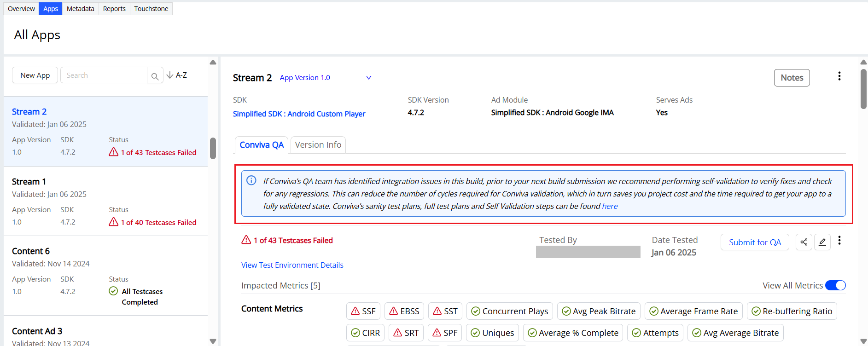This screenshot has width=868, height=346.
Task: Open View Test Environment Details
Action: tap(292, 265)
